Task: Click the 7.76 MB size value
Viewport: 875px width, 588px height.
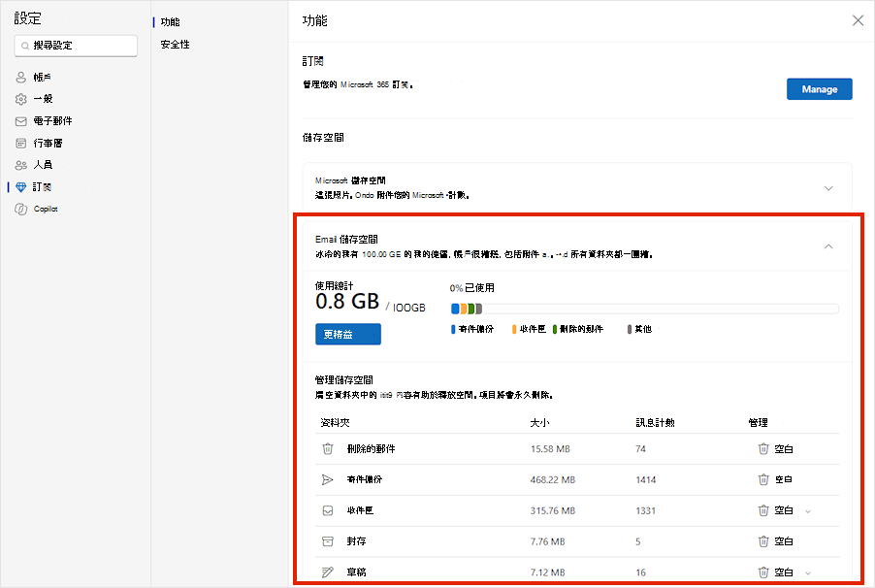Action: 547,541
